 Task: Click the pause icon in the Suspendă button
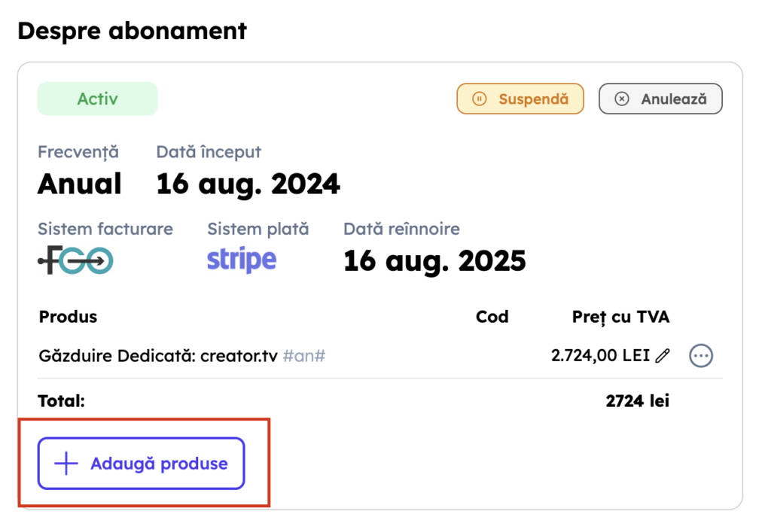[479, 99]
